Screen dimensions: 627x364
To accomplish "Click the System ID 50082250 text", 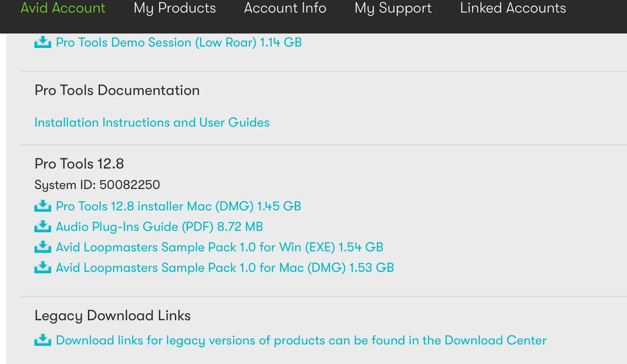I will tap(97, 185).
